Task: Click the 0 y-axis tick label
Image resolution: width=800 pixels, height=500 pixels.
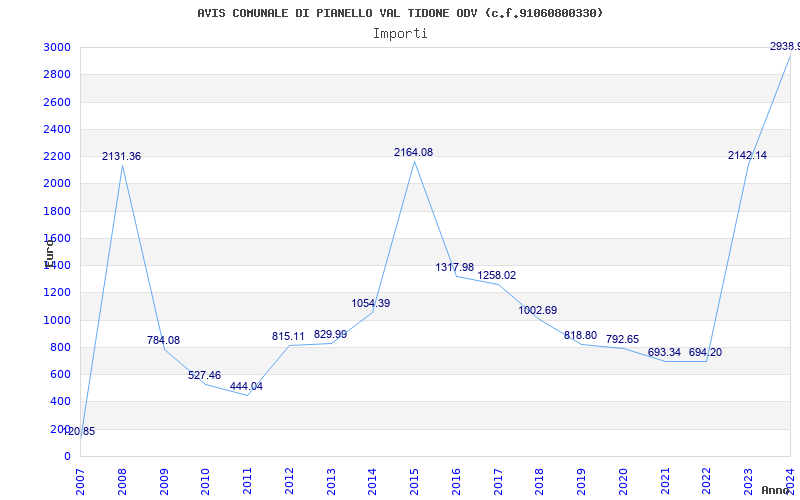Action: tap(67, 457)
